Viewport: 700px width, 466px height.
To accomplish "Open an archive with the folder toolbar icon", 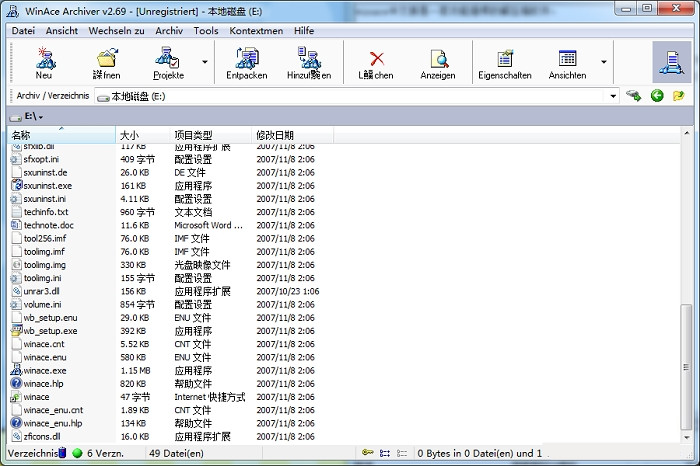I will (x=107, y=58).
